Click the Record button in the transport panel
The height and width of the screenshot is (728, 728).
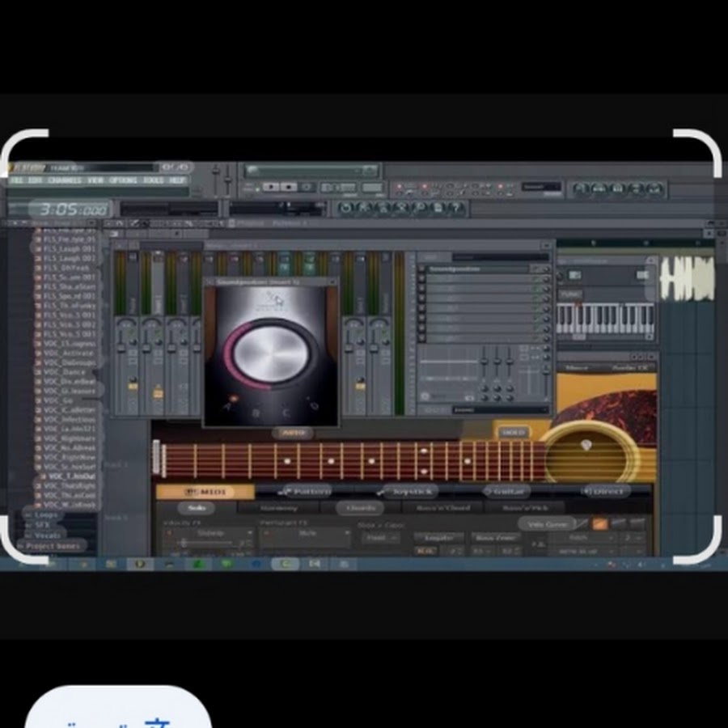[x=307, y=187]
